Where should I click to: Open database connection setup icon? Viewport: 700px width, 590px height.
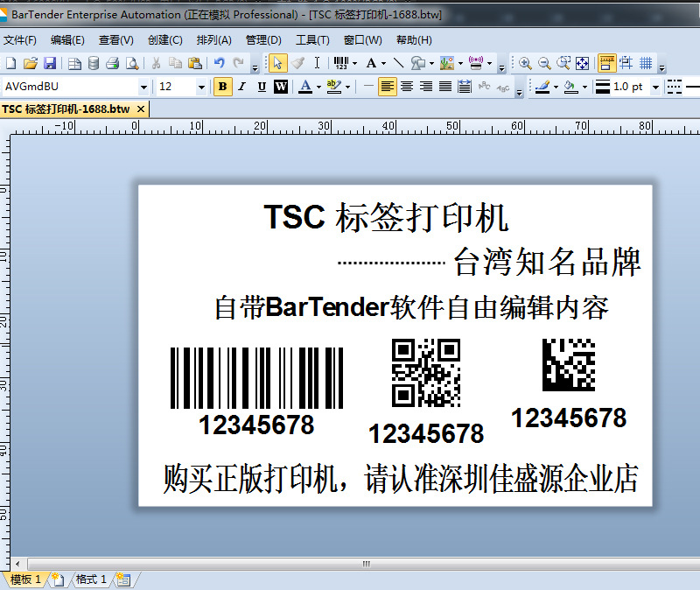point(94,63)
